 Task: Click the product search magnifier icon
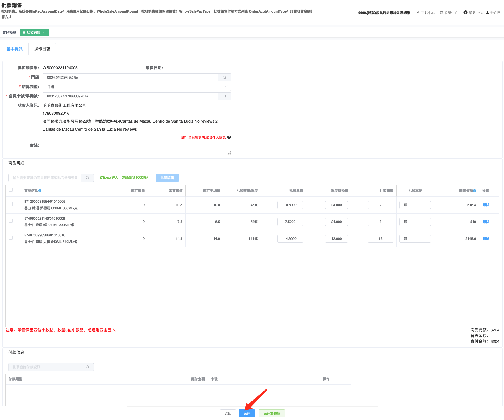tap(87, 178)
